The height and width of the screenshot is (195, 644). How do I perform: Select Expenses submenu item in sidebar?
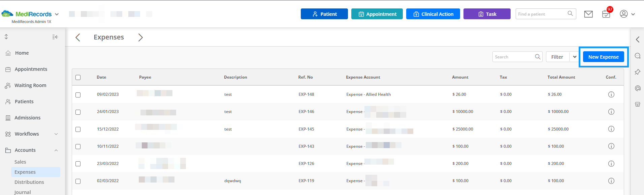pyautogui.click(x=35, y=172)
